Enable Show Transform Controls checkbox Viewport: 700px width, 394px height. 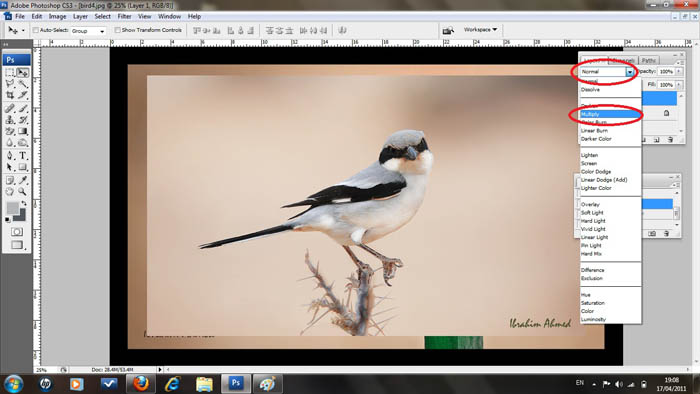click(x=117, y=30)
